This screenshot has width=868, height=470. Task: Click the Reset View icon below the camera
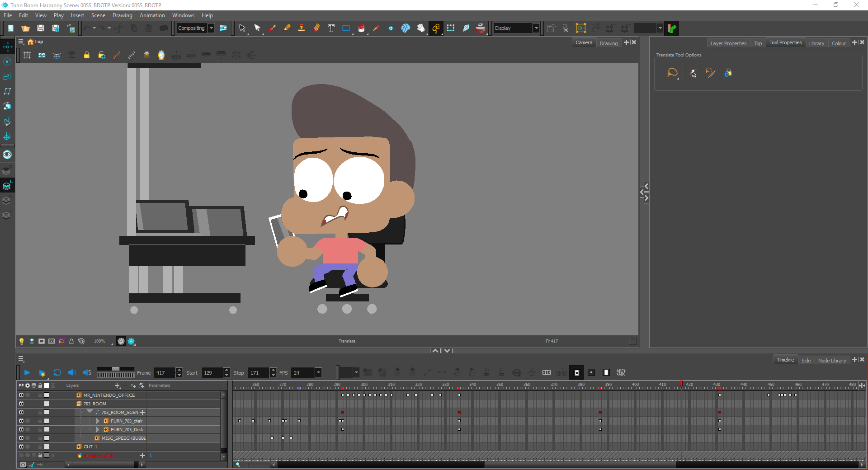(81, 341)
